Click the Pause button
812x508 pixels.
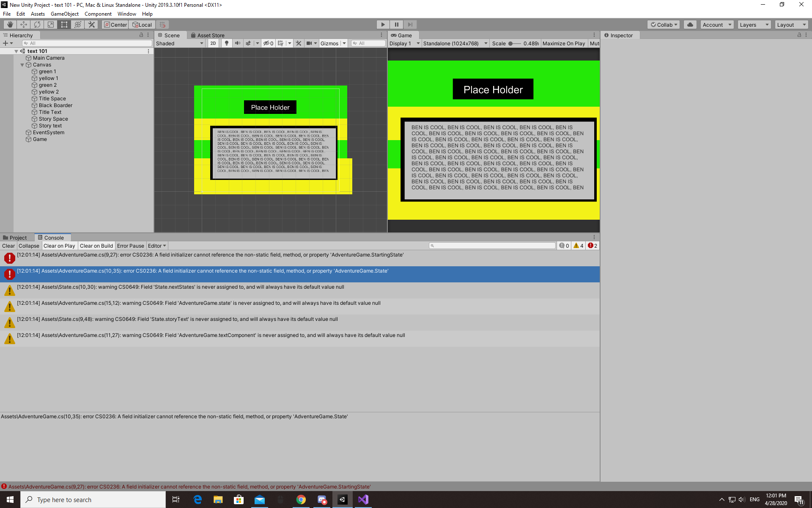point(396,25)
